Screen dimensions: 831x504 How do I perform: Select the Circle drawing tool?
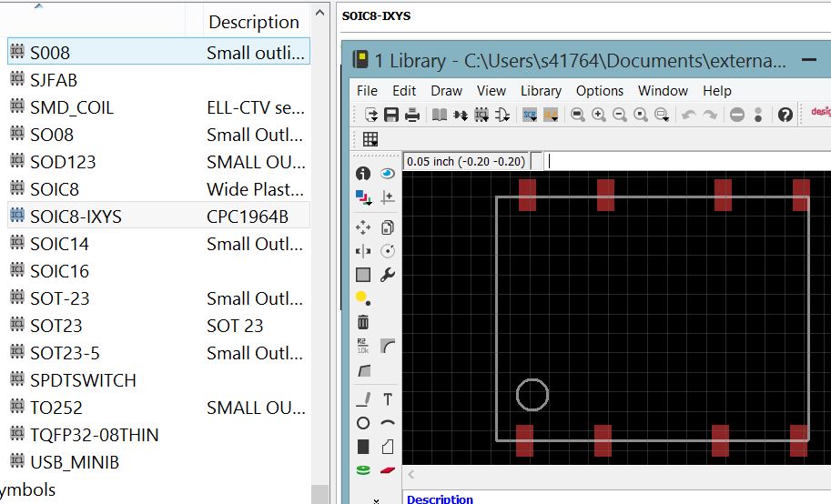(363, 423)
